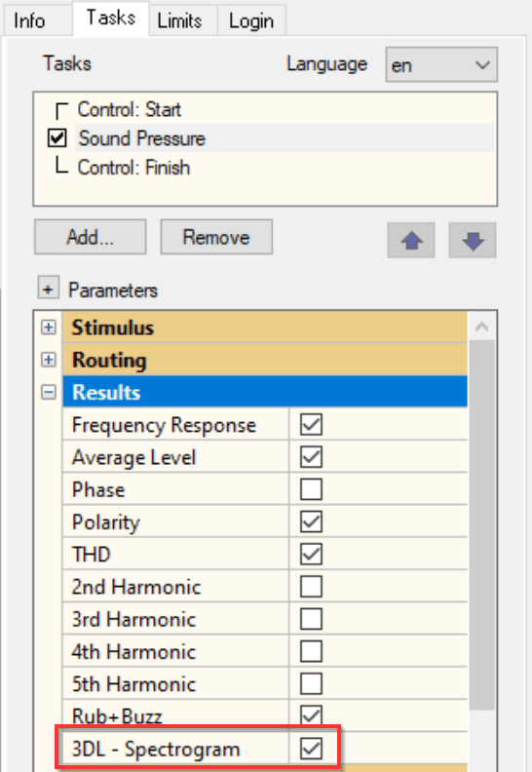Viewport: 532px width, 772px height.
Task: Move selected task up with arrow button
Action: coord(411,241)
